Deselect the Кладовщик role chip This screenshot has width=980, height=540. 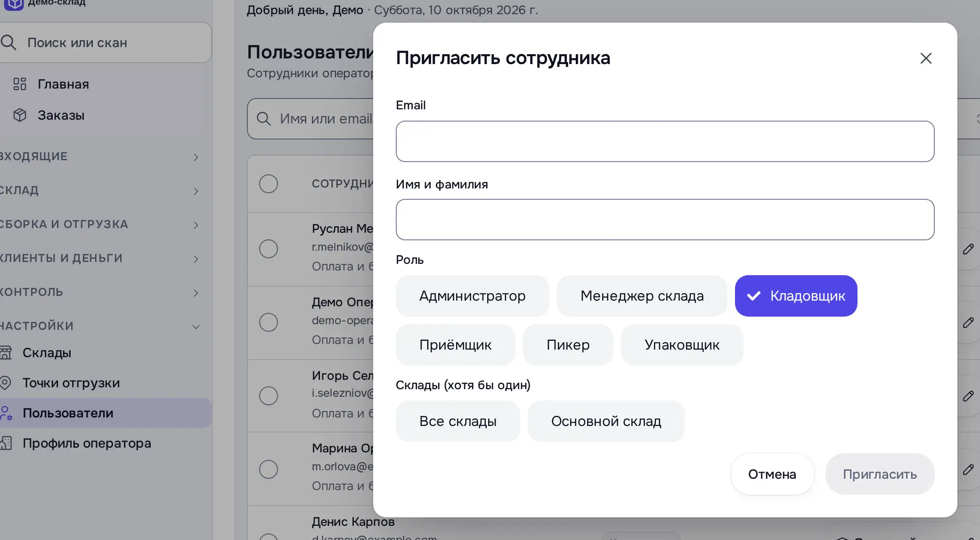pyautogui.click(x=796, y=296)
